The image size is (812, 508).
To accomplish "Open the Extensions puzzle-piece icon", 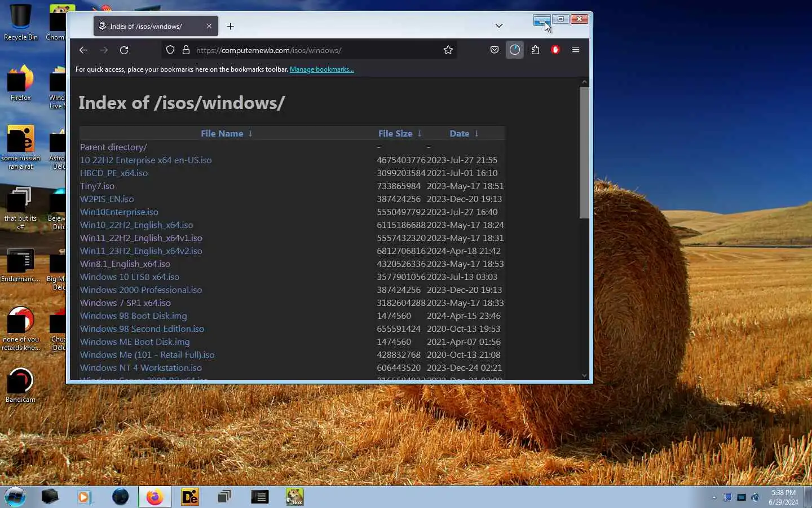I will tap(536, 50).
